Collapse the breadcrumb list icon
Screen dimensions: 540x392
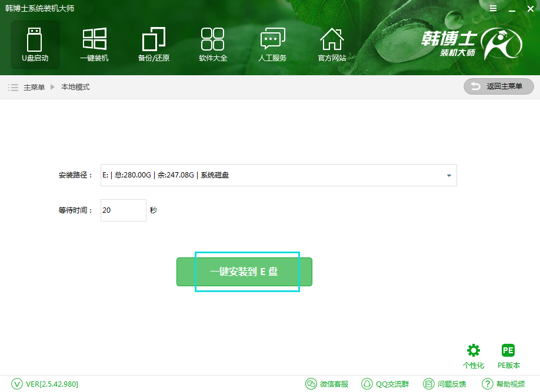pyautogui.click(x=13, y=86)
